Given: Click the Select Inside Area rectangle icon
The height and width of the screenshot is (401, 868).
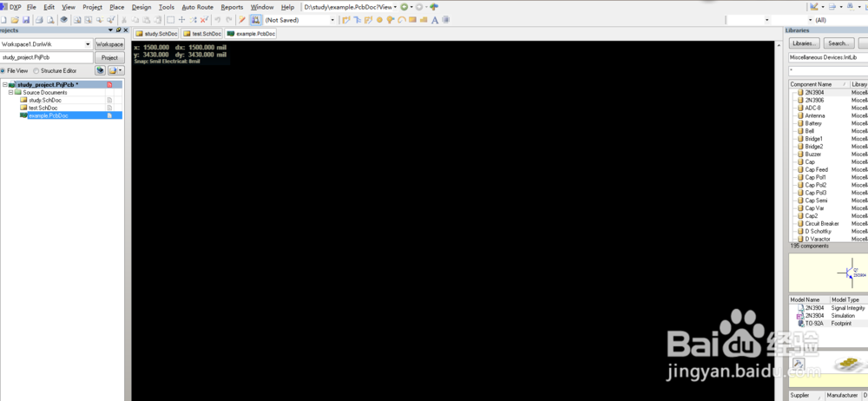Looking at the screenshot, I should 170,20.
